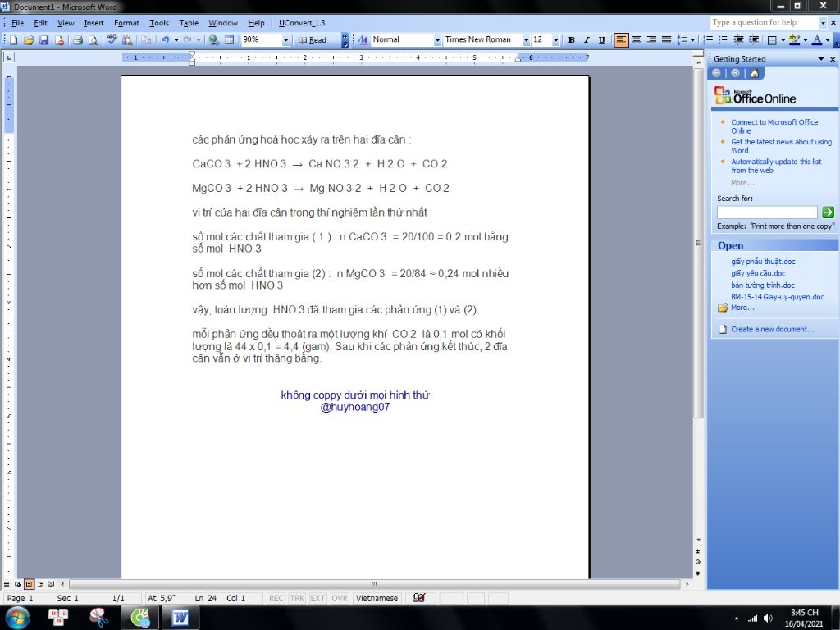Open the File menu
840x630 pixels.
18,23
